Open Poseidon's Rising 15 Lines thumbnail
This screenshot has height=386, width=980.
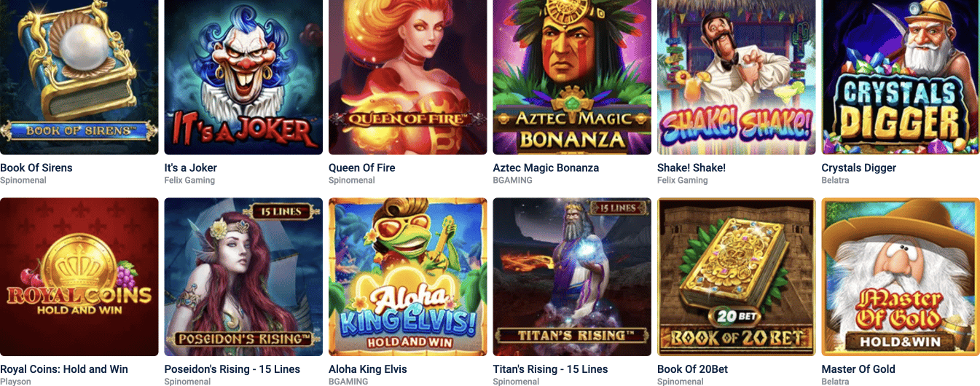click(x=243, y=277)
